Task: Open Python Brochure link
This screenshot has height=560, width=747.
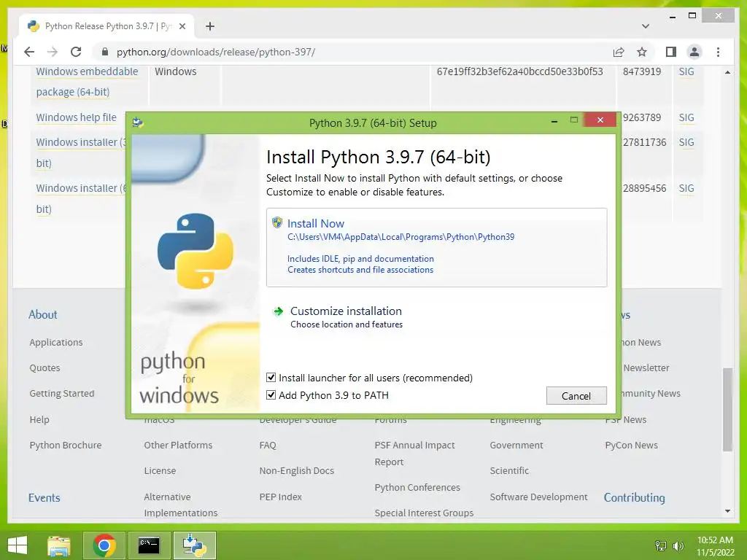Action: 65,445
